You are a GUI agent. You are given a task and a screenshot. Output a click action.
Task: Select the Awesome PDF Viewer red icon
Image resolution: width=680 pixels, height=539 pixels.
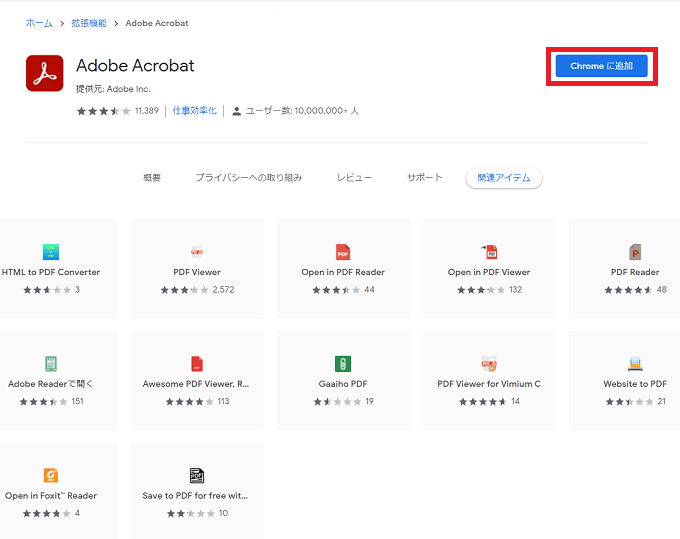pyautogui.click(x=197, y=364)
